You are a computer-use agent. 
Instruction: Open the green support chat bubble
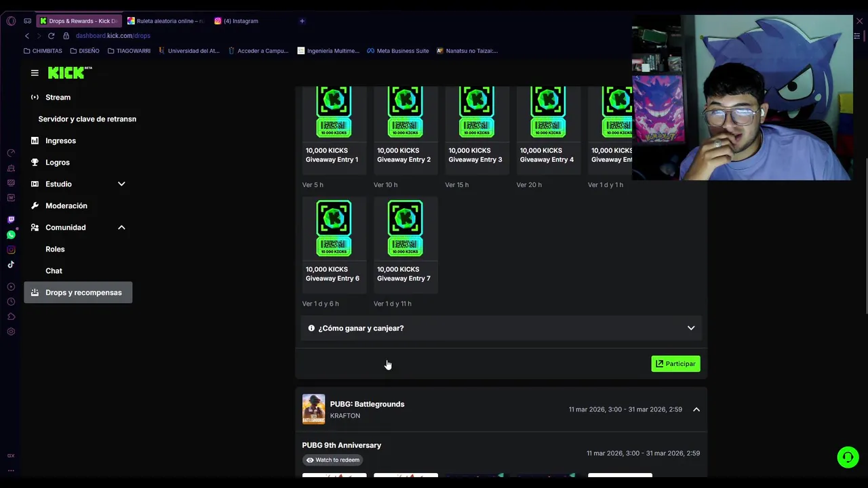[x=848, y=457]
